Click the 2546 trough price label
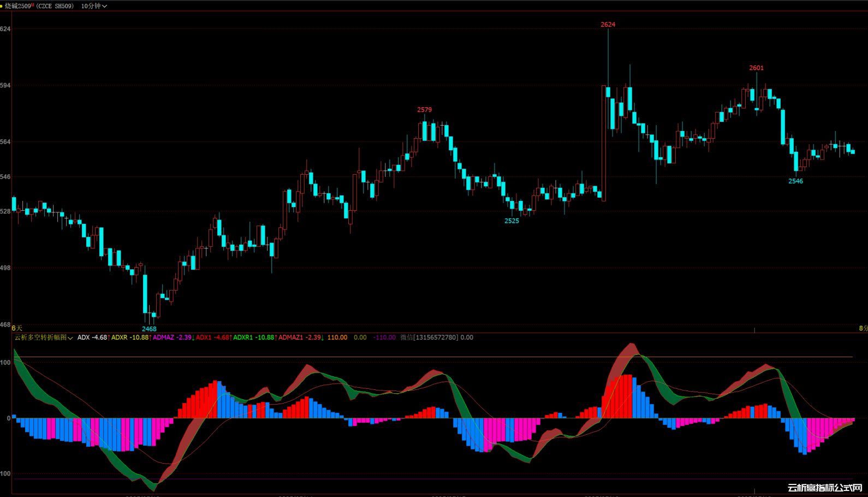Screen dimensions: 868x497 pos(795,181)
